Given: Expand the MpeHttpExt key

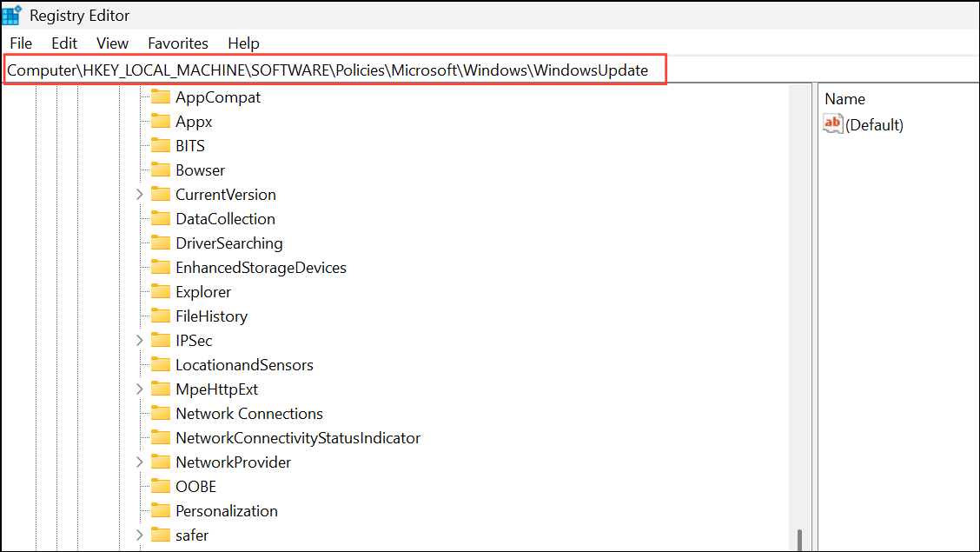Looking at the screenshot, I should (x=140, y=389).
